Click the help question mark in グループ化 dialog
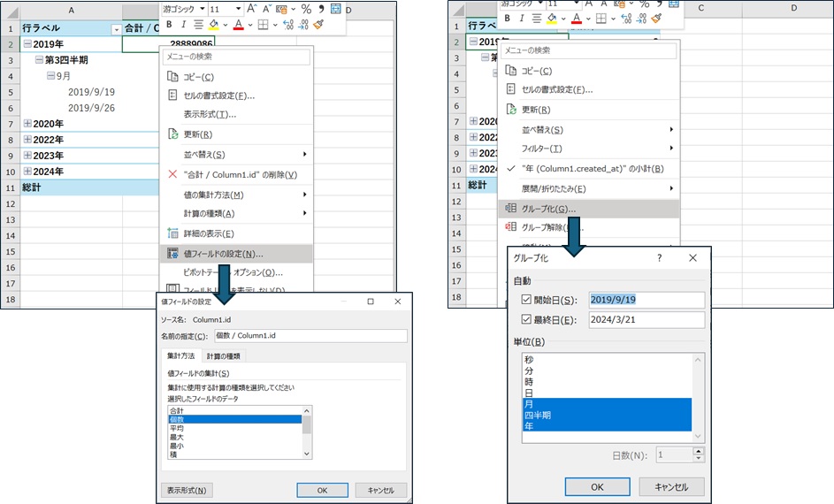834x504 pixels. 659,257
